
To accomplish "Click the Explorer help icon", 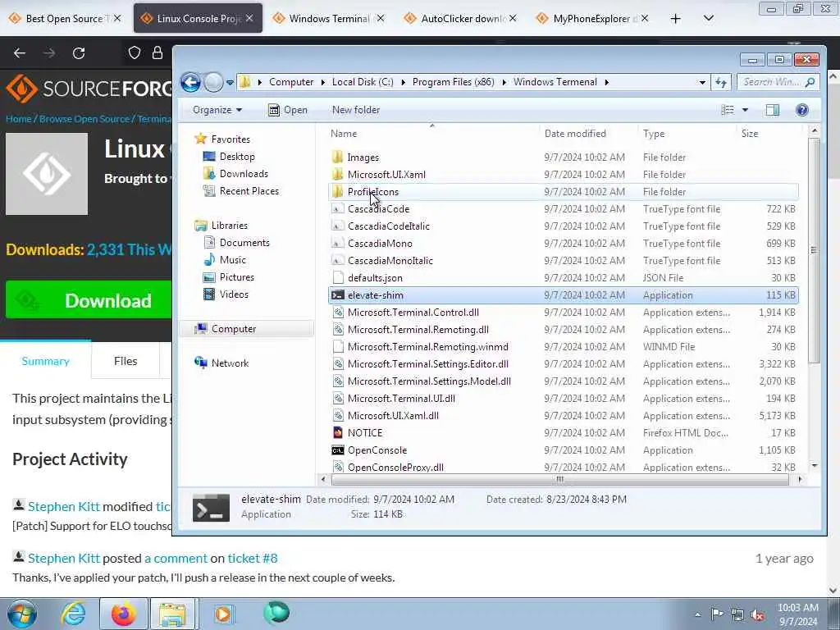I will [x=802, y=110].
